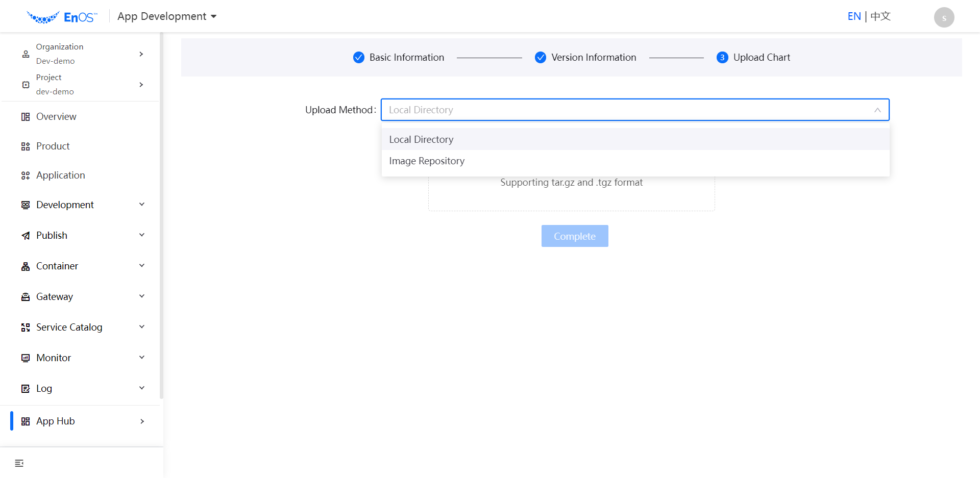Click the EnOS logo
980x478 pixels.
62,17
